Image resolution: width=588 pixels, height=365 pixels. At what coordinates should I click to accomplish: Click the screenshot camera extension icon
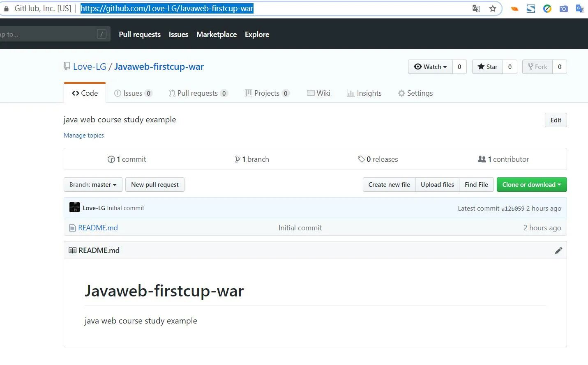(563, 8)
